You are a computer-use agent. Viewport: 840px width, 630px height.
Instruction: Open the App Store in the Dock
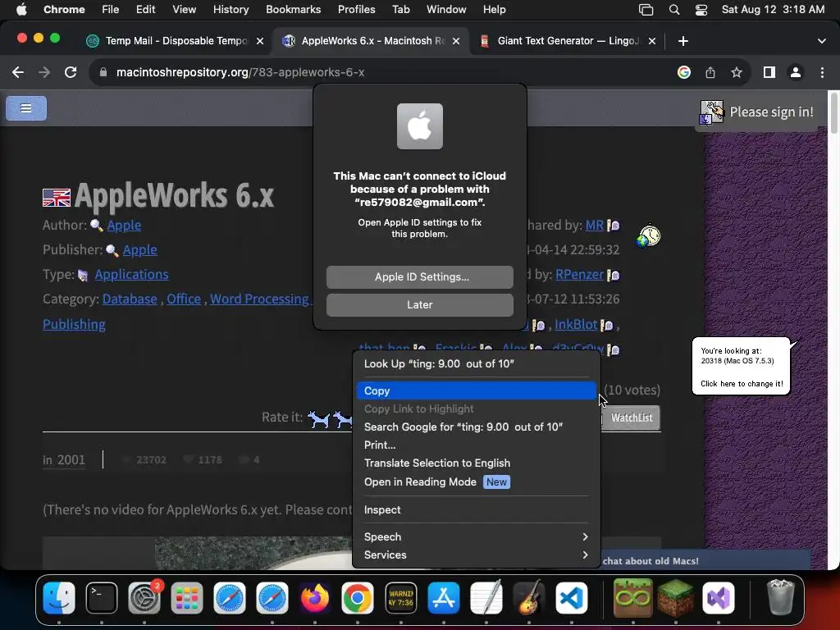pos(444,598)
